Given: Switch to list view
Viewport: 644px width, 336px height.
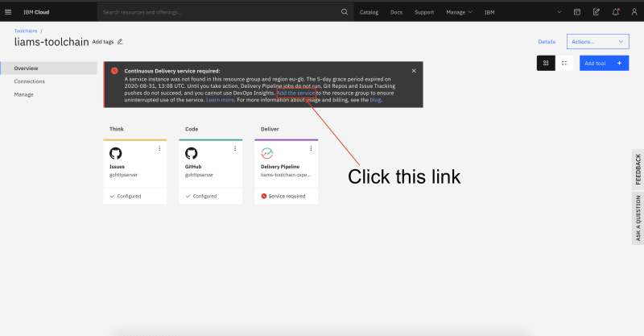Looking at the screenshot, I should (564, 63).
